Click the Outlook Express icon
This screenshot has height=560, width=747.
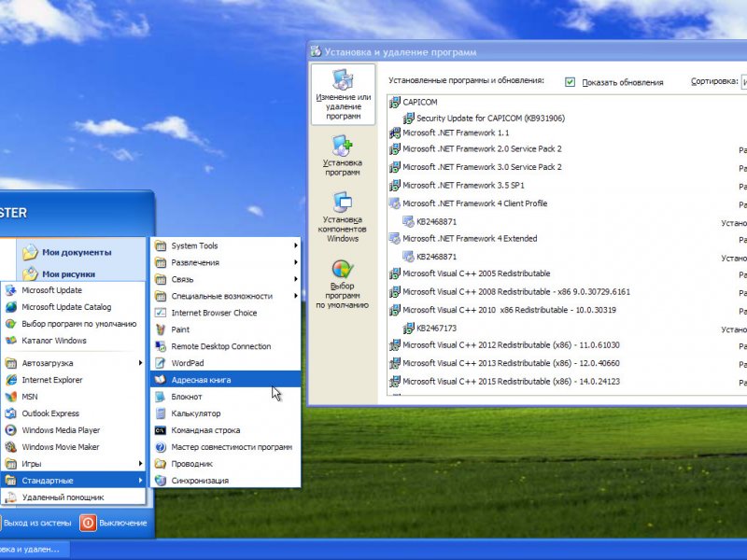(x=11, y=413)
